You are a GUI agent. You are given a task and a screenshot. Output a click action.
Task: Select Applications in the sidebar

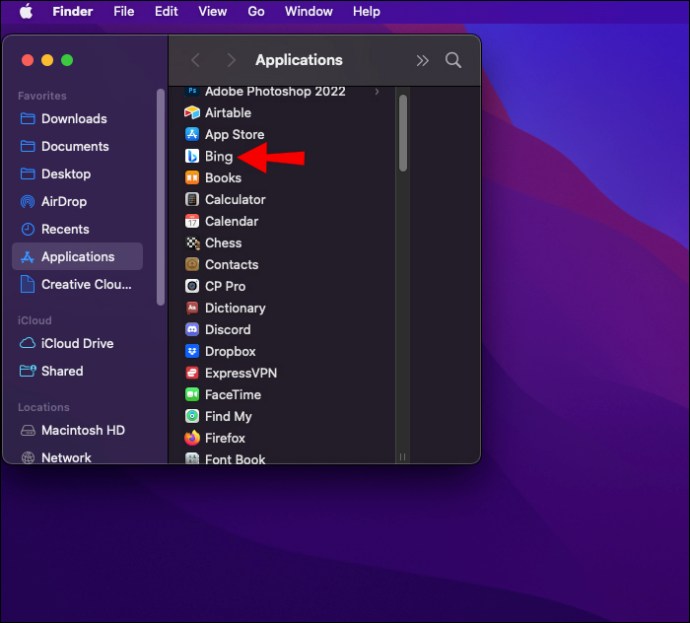coord(77,257)
